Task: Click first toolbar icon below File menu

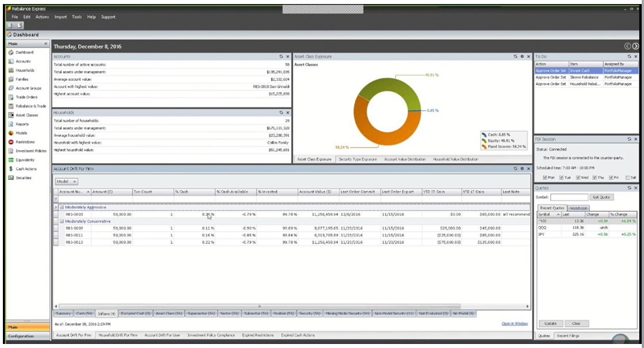Action: [x=10, y=25]
